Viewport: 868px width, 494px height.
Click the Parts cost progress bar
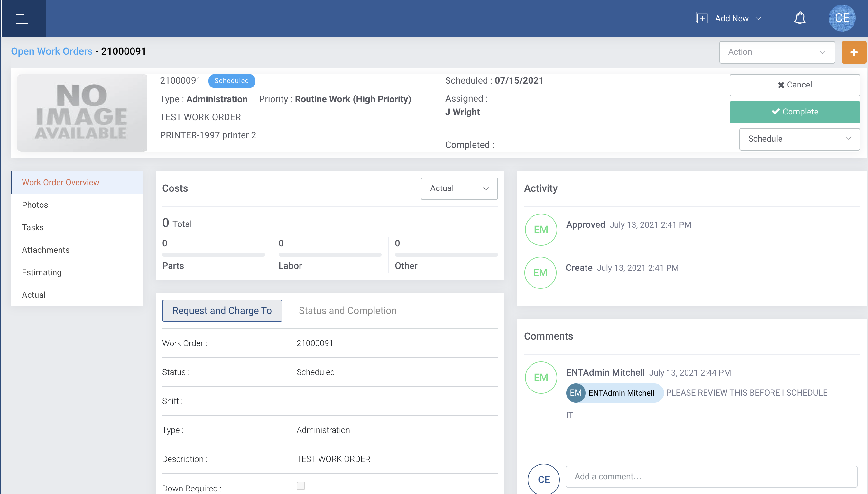pyautogui.click(x=213, y=254)
